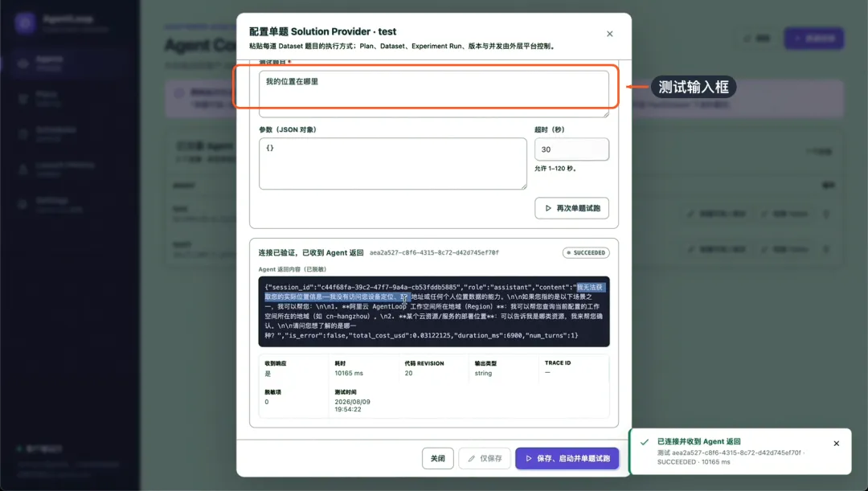The height and width of the screenshot is (491, 868).
Task: Click the 10165 ms duration value
Action: (x=349, y=373)
